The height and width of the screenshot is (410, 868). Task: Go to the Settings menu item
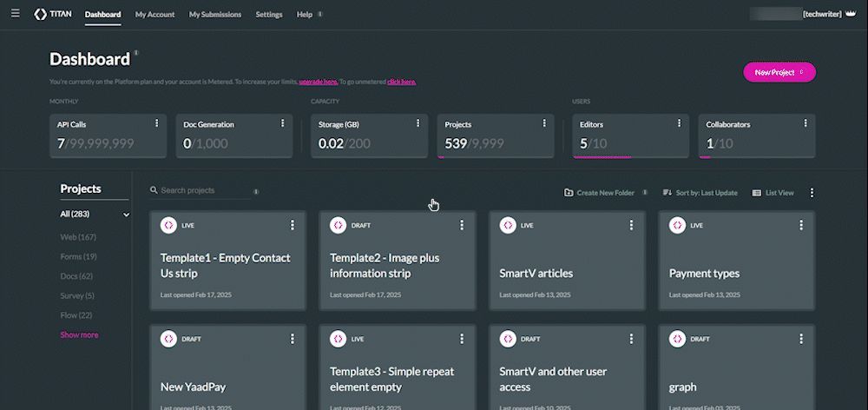point(269,15)
